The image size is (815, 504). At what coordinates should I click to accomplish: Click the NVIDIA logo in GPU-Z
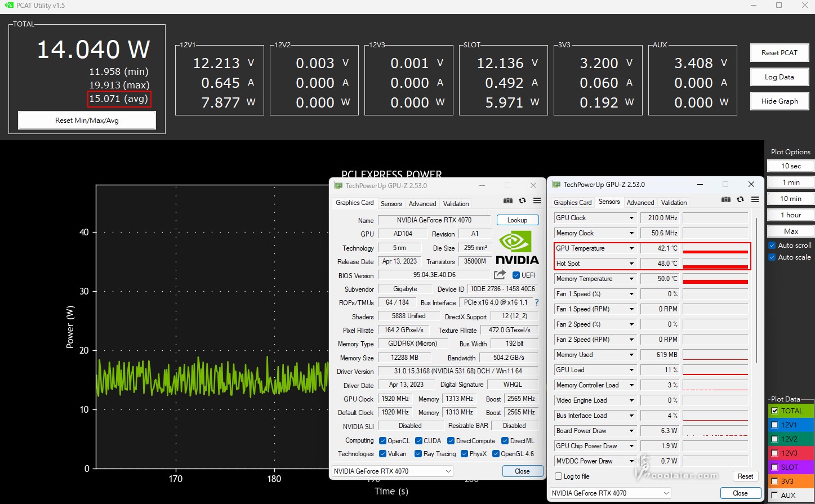[517, 248]
